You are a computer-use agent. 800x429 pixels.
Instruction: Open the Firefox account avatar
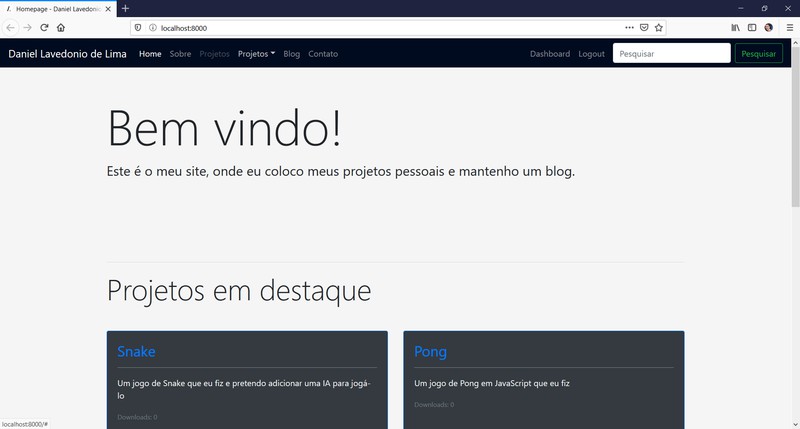pos(768,28)
